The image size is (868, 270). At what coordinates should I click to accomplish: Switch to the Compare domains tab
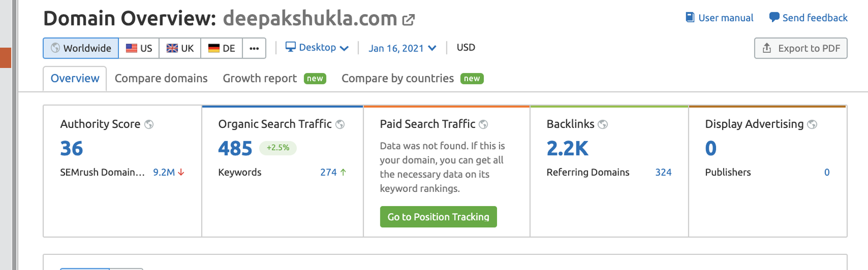[161, 78]
